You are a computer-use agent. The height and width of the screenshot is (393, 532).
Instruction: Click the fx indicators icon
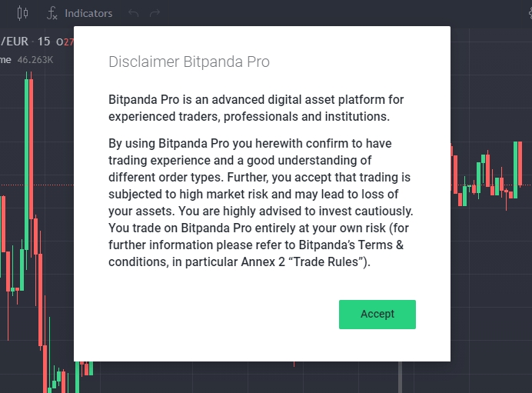[52, 13]
